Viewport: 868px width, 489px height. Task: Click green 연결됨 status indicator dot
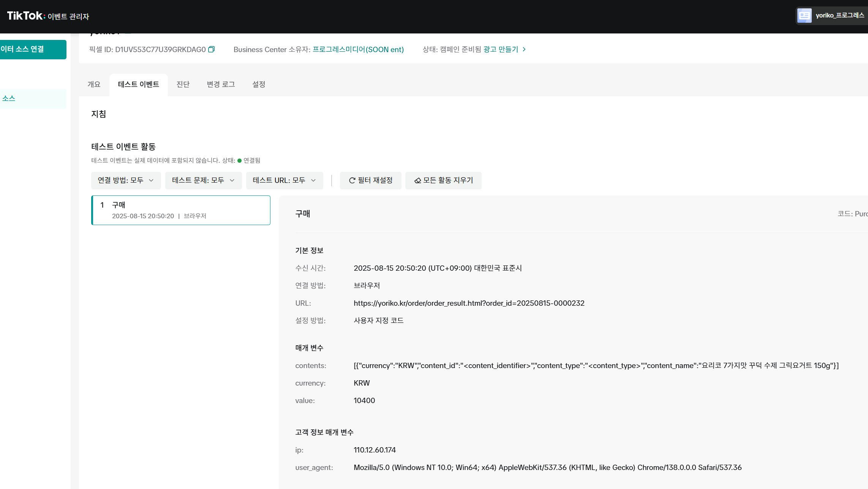point(239,160)
